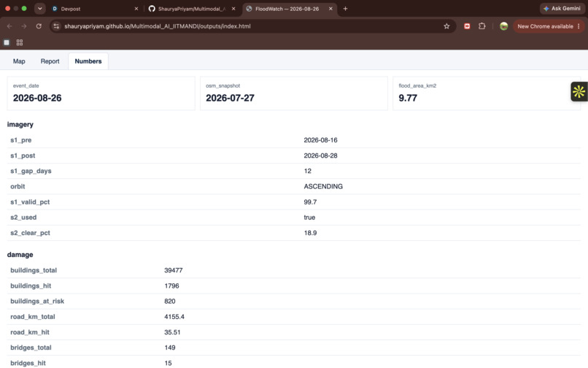Select the Numbers tab
This screenshot has height=368, width=588.
pyautogui.click(x=88, y=61)
